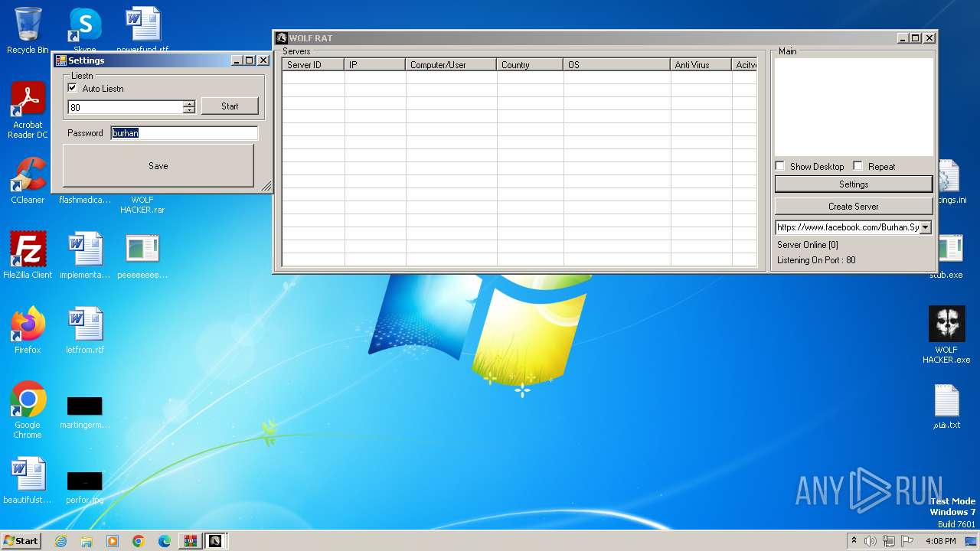Click the Password field containing burhan

[x=184, y=133]
